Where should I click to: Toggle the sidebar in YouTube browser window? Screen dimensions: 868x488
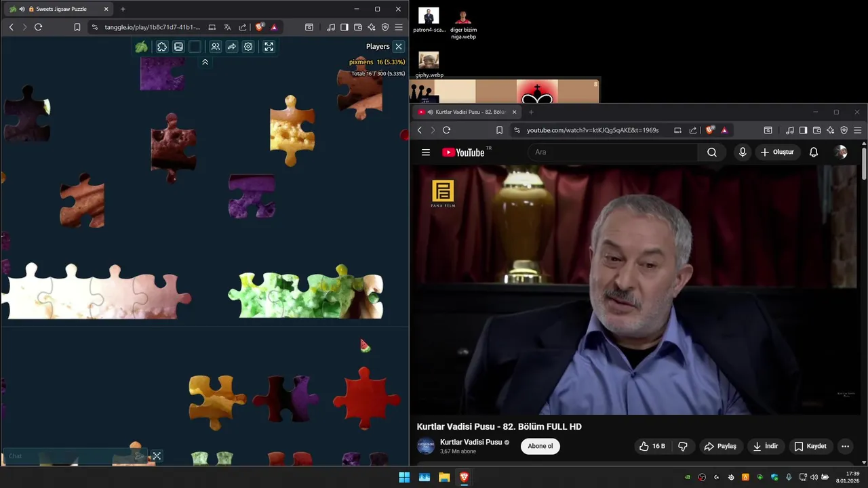pyautogui.click(x=803, y=130)
